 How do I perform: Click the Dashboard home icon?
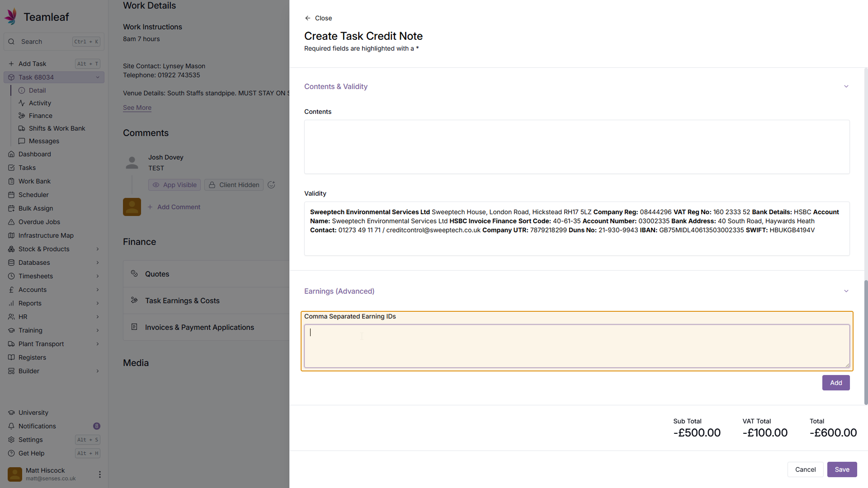click(x=11, y=154)
